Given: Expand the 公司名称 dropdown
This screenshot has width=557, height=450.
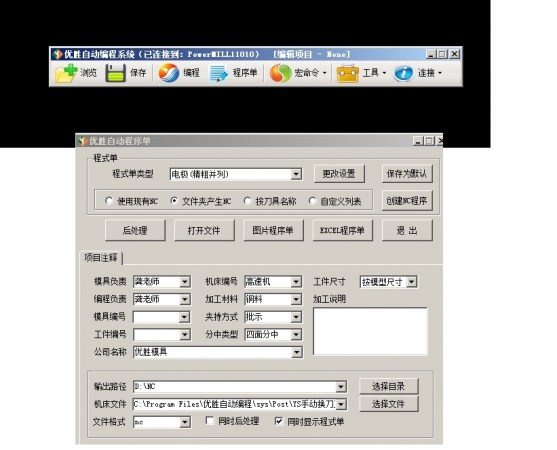Looking at the screenshot, I should (297, 352).
